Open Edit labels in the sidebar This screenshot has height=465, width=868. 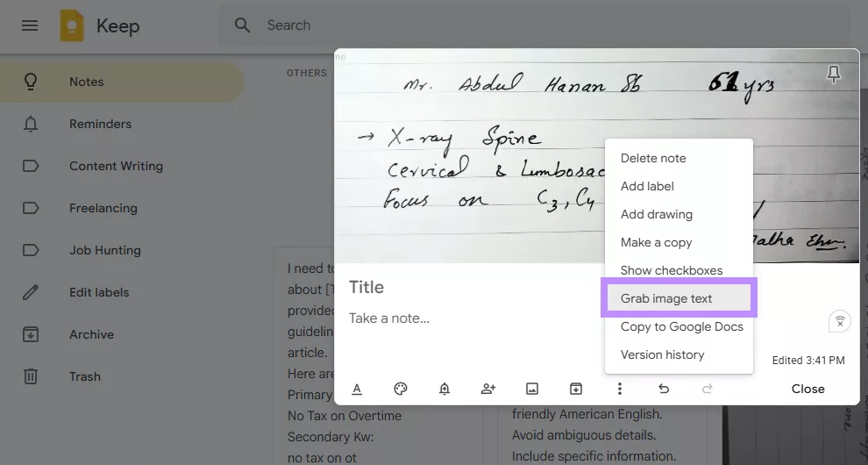121,292
